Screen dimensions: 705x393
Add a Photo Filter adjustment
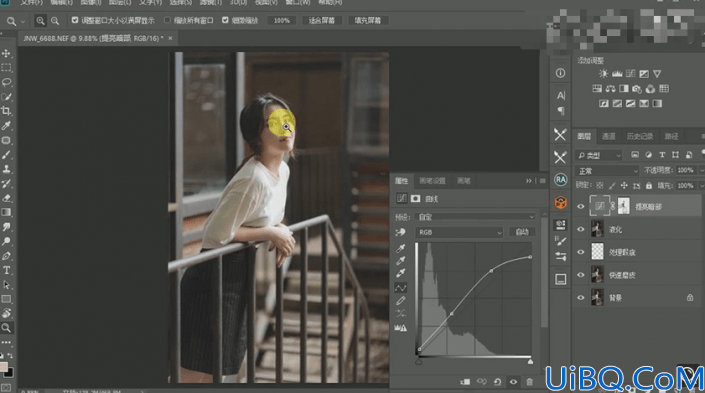tap(637, 89)
